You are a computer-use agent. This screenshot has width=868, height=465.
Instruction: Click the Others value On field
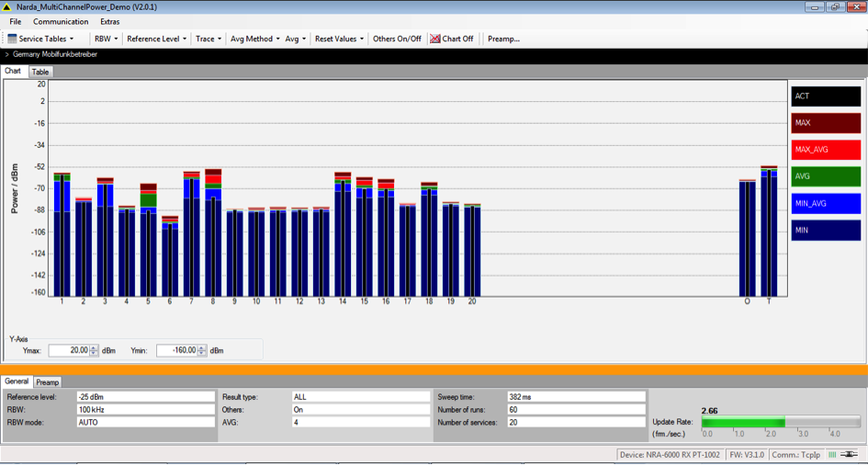(361, 410)
